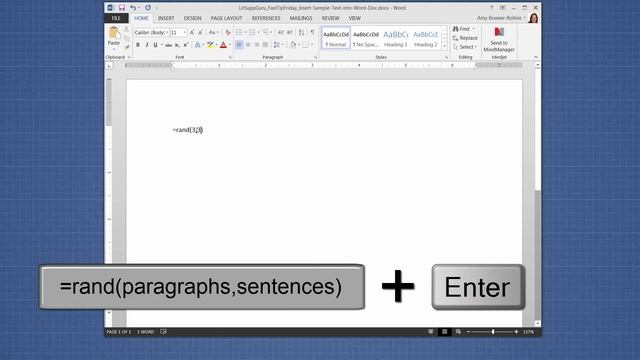Open the Ribbon Display Options icon

pyautogui.click(x=503, y=8)
